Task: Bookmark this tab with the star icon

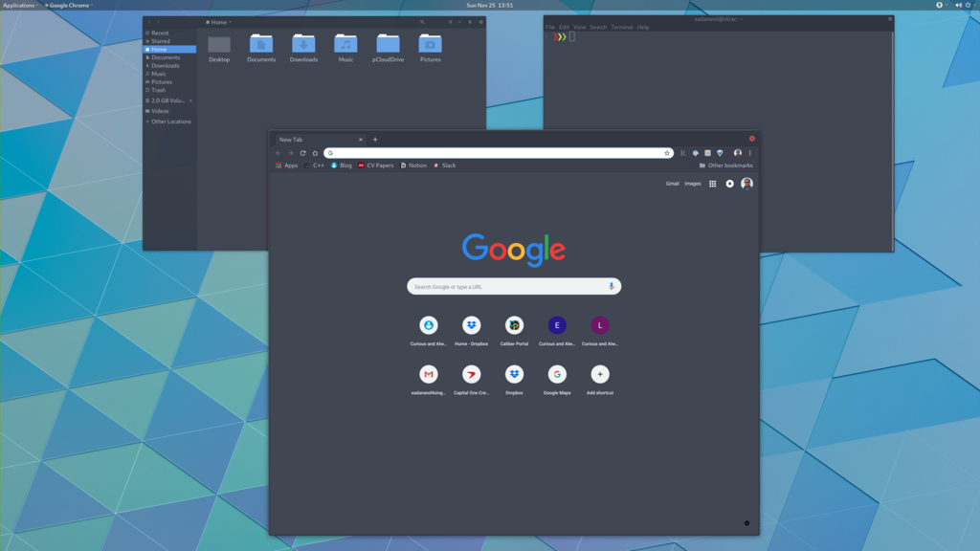Action: (667, 153)
